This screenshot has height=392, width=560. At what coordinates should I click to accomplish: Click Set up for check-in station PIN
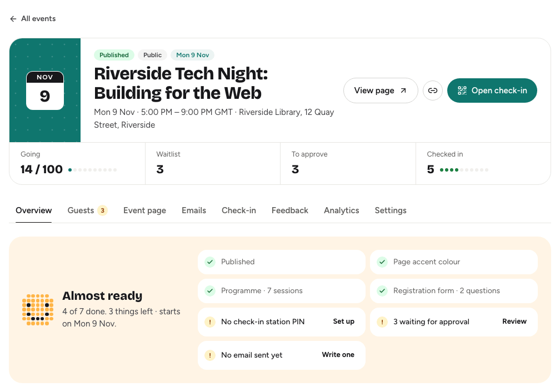343,321
